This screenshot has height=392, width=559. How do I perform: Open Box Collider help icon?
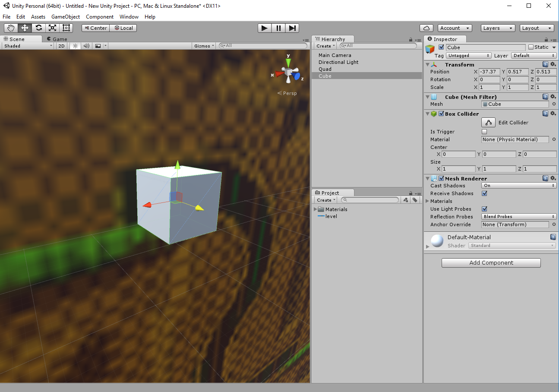546,114
